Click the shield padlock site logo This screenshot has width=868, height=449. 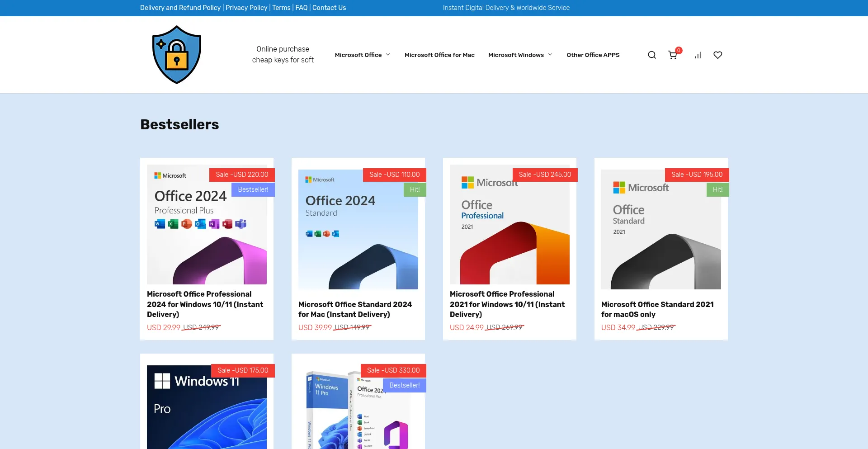click(177, 55)
